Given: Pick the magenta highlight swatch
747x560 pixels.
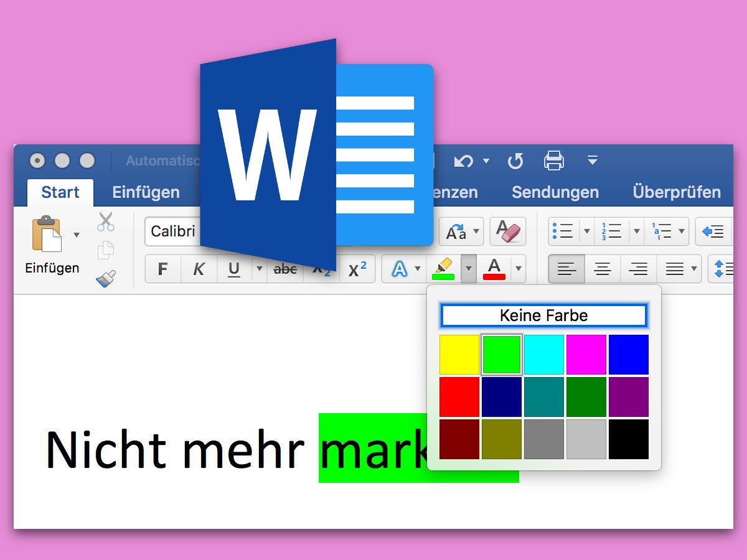Looking at the screenshot, I should coord(586,355).
